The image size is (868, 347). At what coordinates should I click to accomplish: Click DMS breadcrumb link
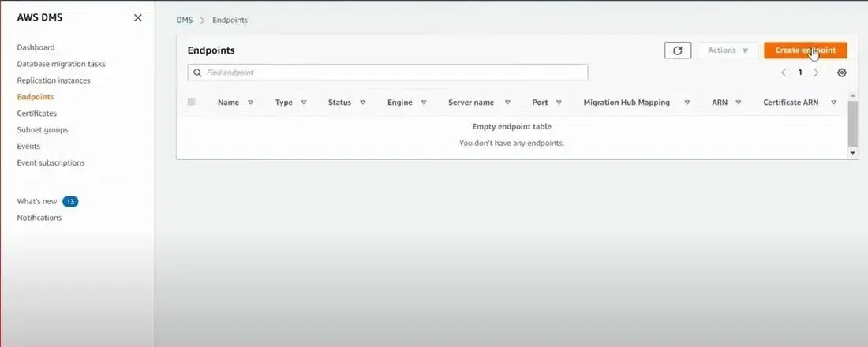tap(185, 20)
